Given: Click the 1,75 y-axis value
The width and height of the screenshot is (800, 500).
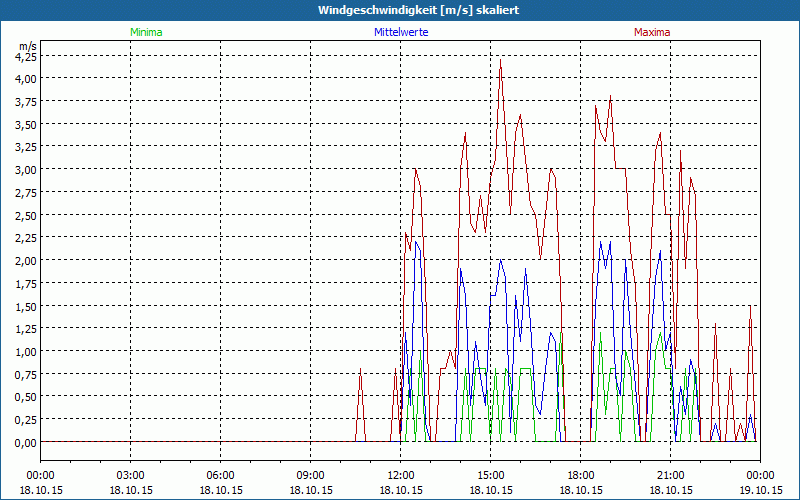Looking at the screenshot, I should (x=26, y=283).
